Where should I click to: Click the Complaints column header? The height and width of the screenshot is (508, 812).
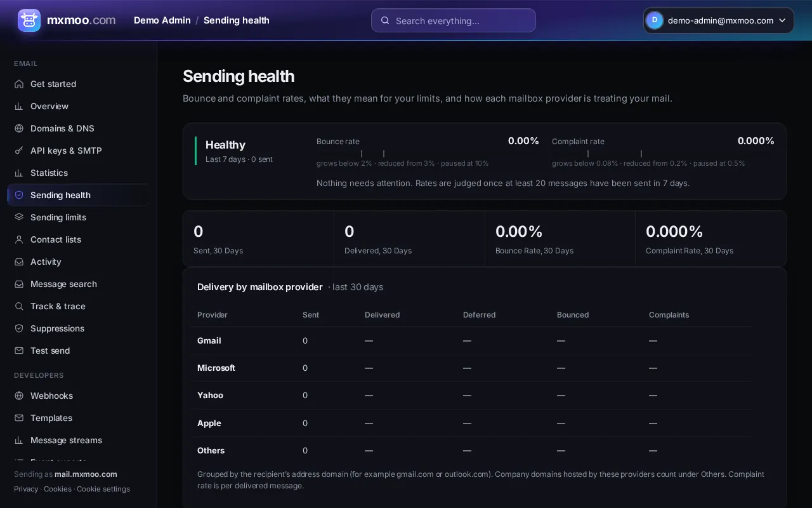(669, 315)
